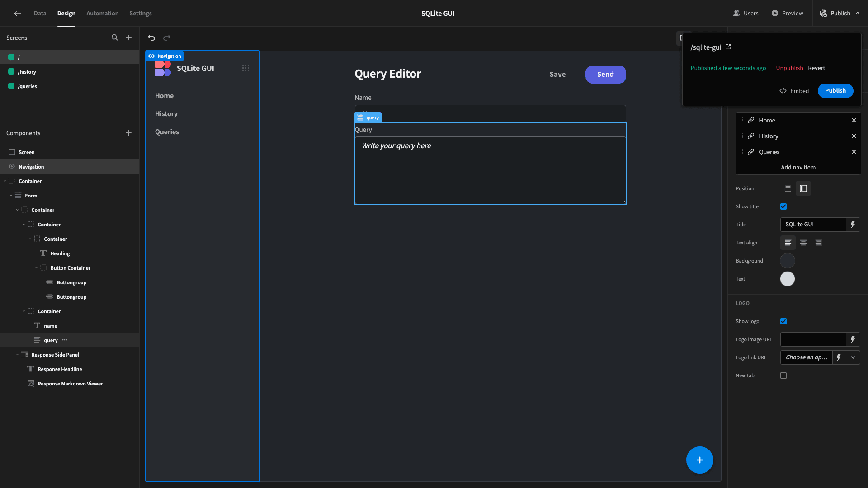
Task: Set navigation position to left sidebar
Action: coord(803,188)
